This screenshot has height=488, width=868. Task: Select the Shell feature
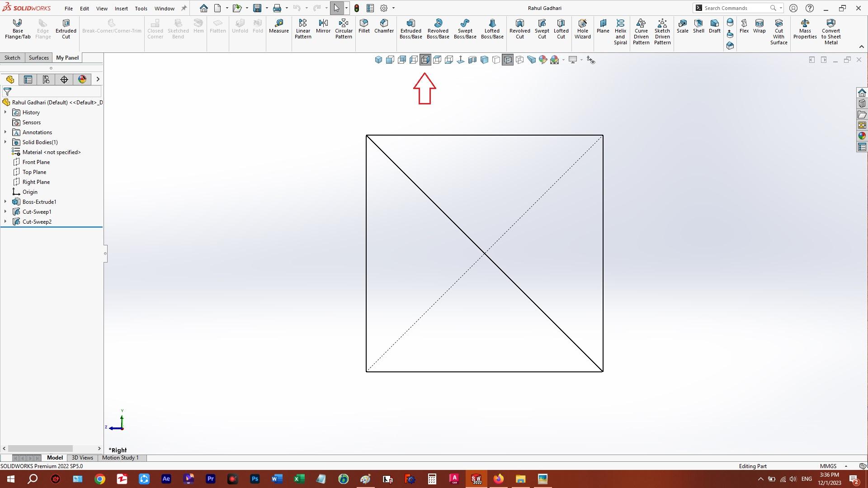point(698,26)
